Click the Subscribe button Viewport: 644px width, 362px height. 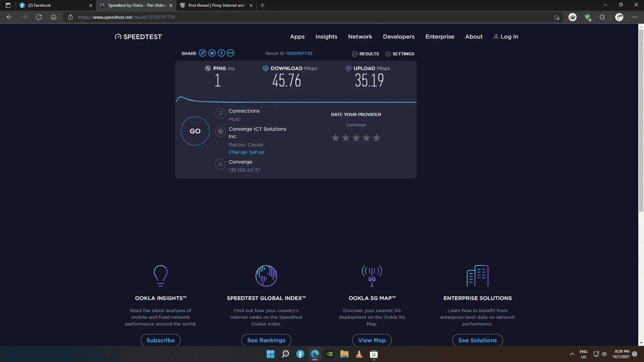160,340
